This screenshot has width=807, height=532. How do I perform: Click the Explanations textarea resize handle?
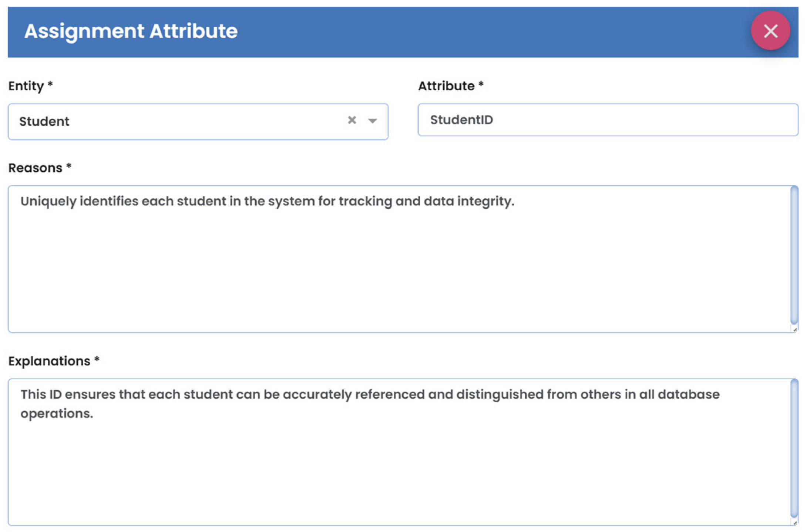point(795,523)
